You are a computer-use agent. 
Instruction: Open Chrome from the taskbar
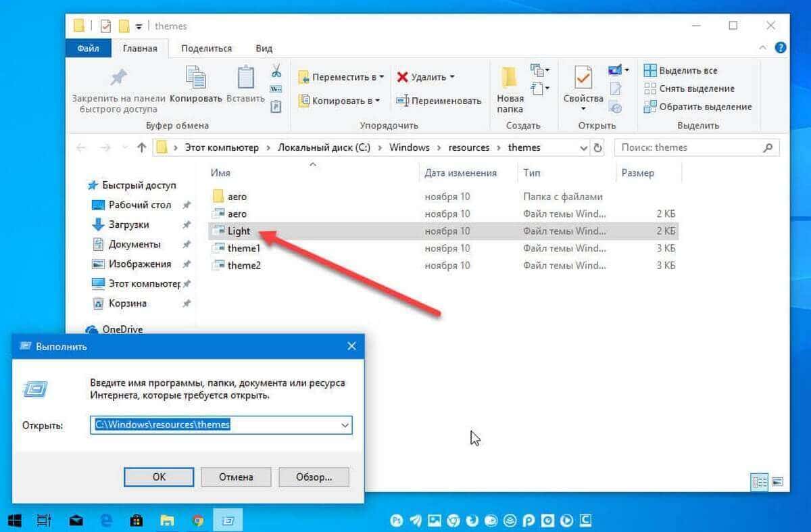197,520
